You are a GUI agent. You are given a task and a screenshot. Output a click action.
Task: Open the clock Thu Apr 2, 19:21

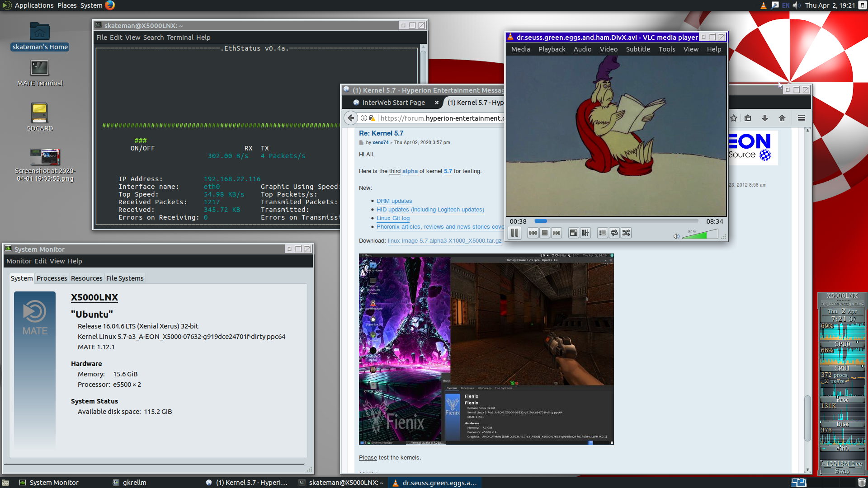830,5
